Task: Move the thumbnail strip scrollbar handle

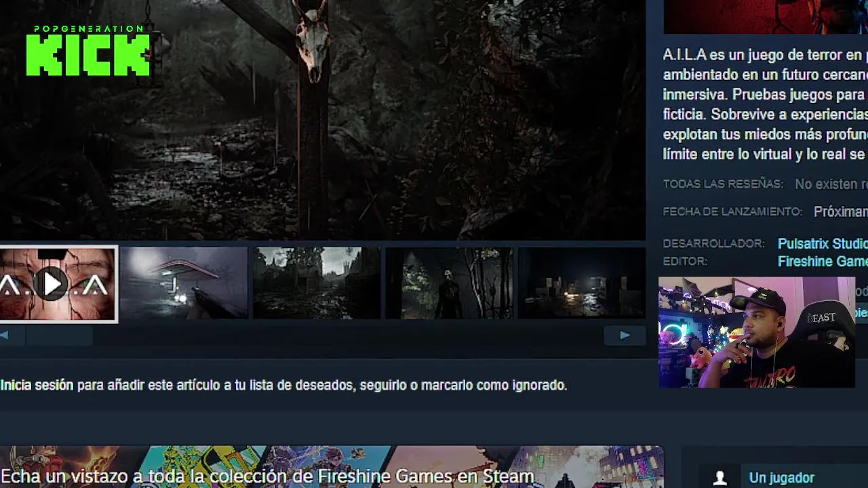Action: 59,335
